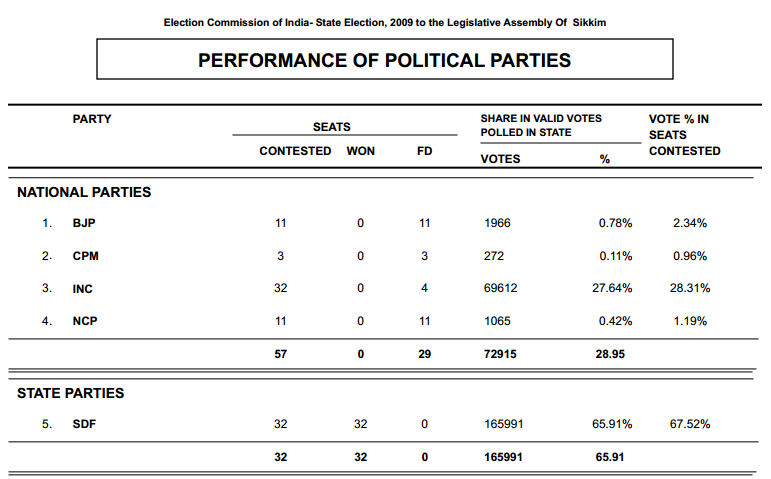Select INC vote count 69612

coord(500,288)
